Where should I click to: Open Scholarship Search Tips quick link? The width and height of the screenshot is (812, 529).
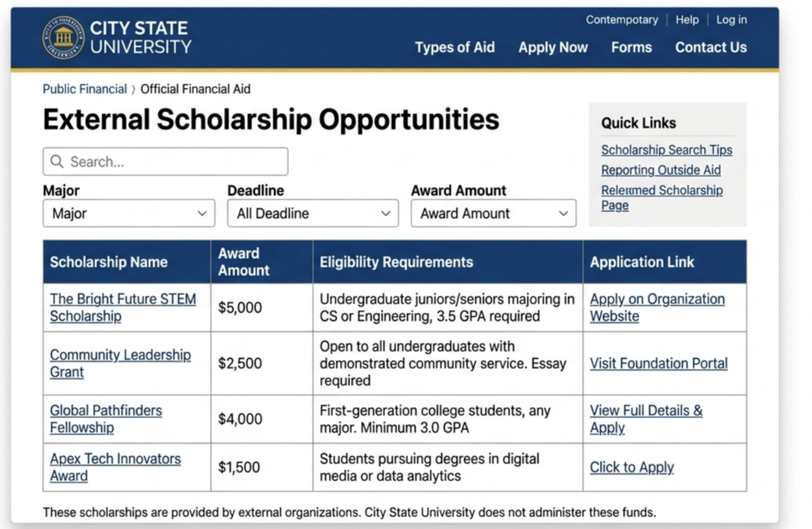click(x=666, y=150)
